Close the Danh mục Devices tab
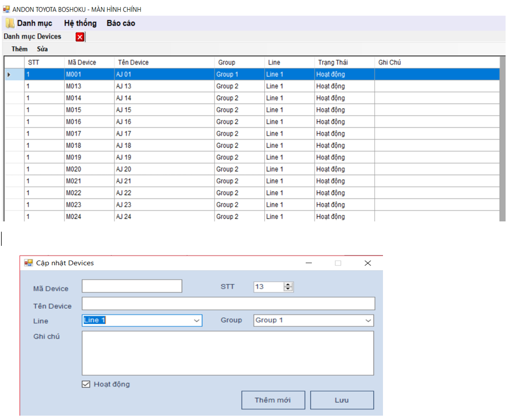Image resolution: width=511 pixels, height=420 pixels. 80,37
